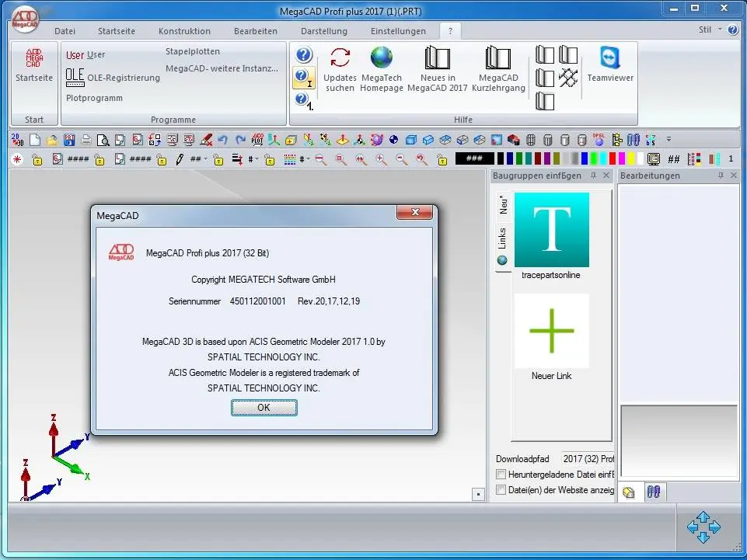This screenshot has width=747, height=560.
Task: Create a new blank drawing
Action: [x=35, y=140]
